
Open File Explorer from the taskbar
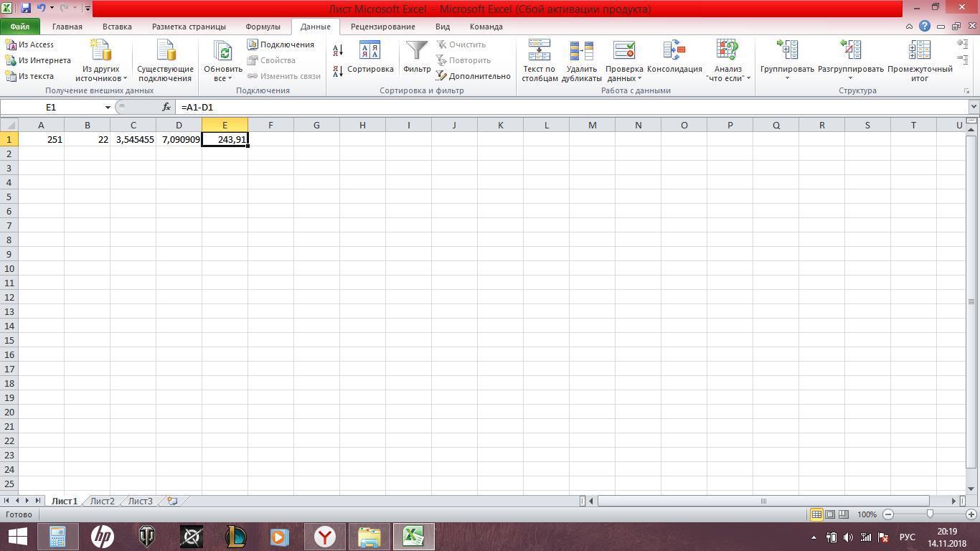click(x=369, y=537)
